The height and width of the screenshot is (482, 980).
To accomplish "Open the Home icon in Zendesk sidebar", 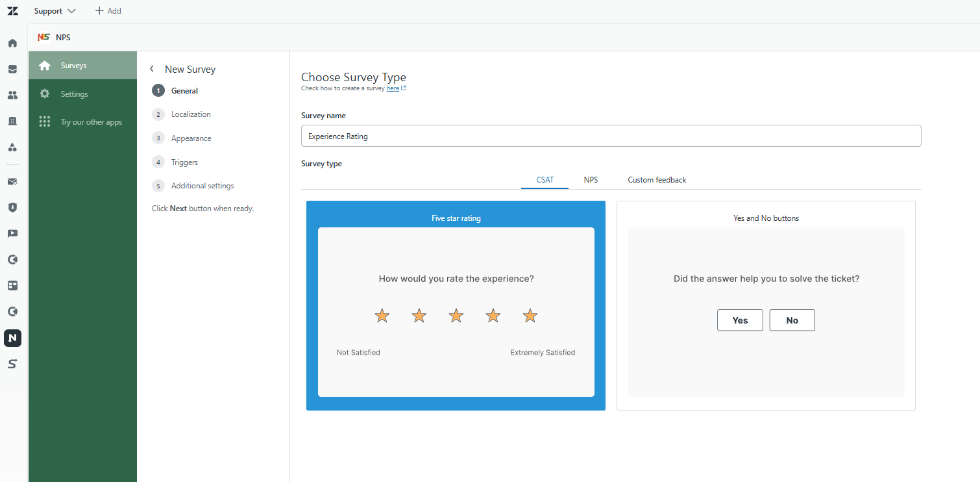I will 12,44.
